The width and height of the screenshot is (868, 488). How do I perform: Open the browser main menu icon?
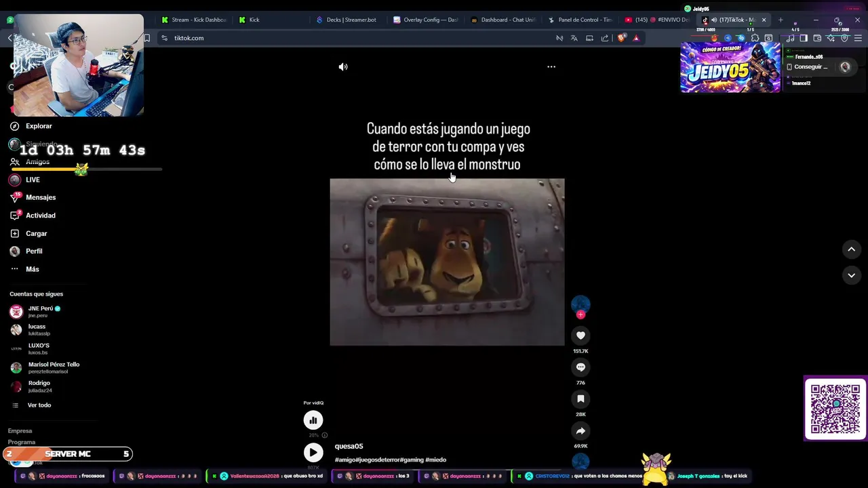[x=857, y=38]
